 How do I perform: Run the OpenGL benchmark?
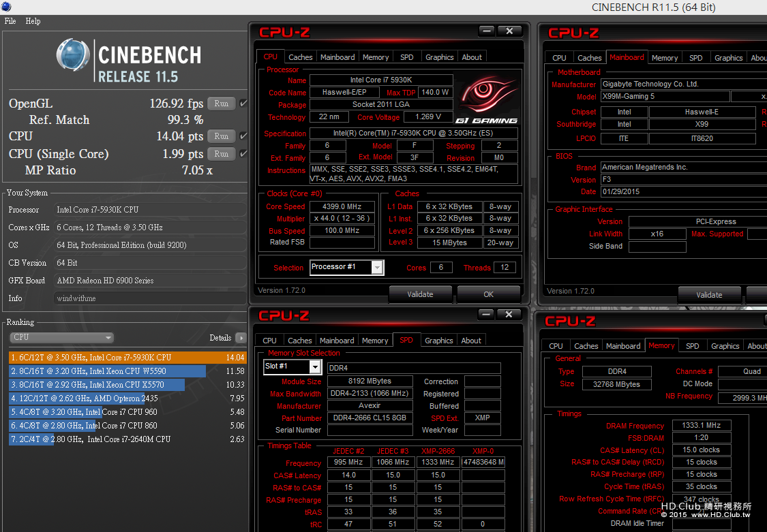point(221,104)
